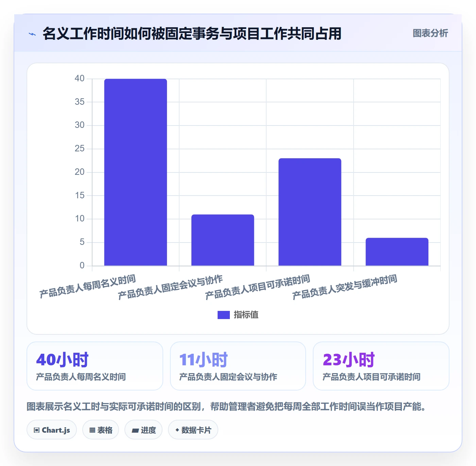Click the x-axis label 产品负责人突发与缓冲时间
This screenshot has height=466, width=476.
point(344,287)
